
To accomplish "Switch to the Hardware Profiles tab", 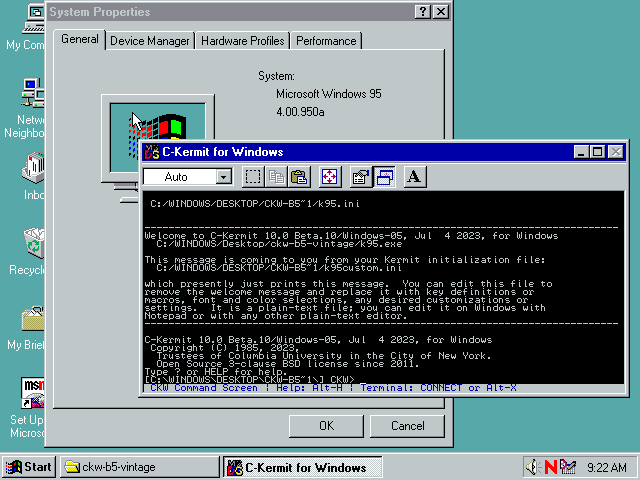I will pyautogui.click(x=242, y=41).
